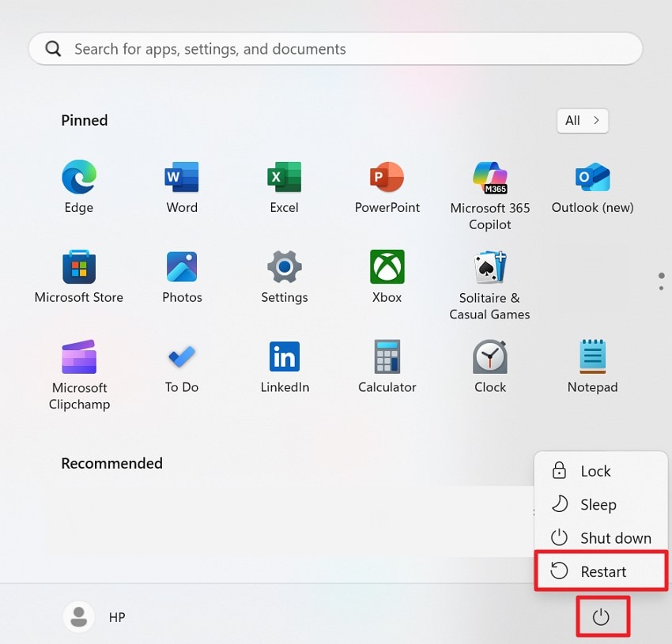The height and width of the screenshot is (644, 672).
Task: Choose Shut down from power menu
Action: (x=600, y=538)
